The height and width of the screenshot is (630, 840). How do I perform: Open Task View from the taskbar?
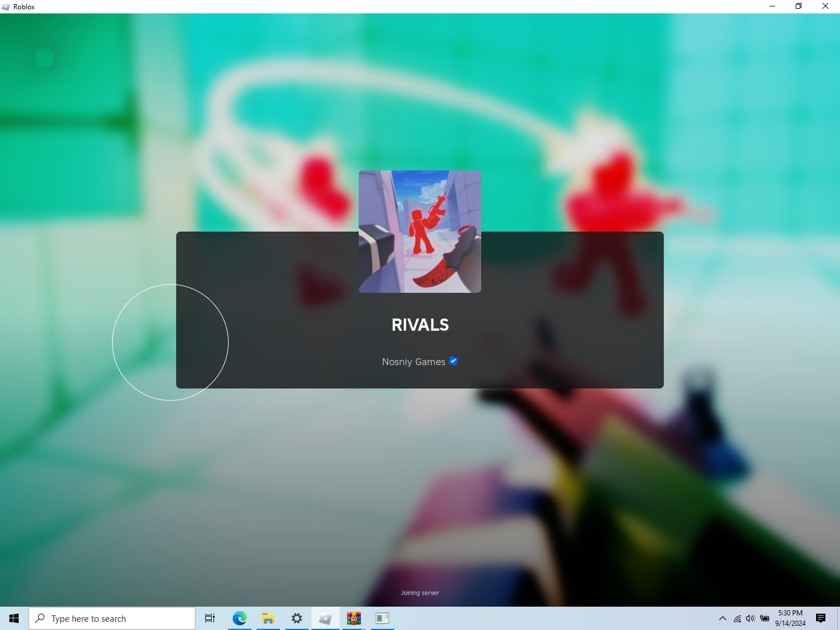pyautogui.click(x=210, y=618)
